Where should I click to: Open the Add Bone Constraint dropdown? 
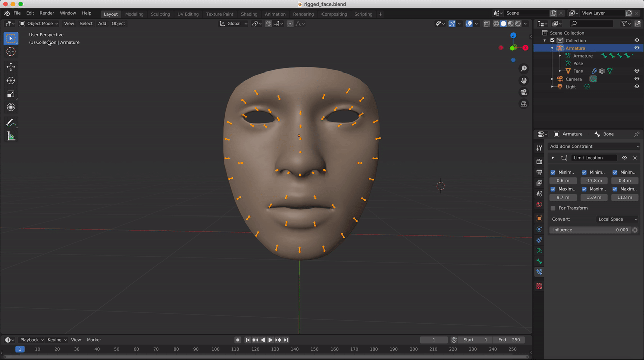pos(594,146)
